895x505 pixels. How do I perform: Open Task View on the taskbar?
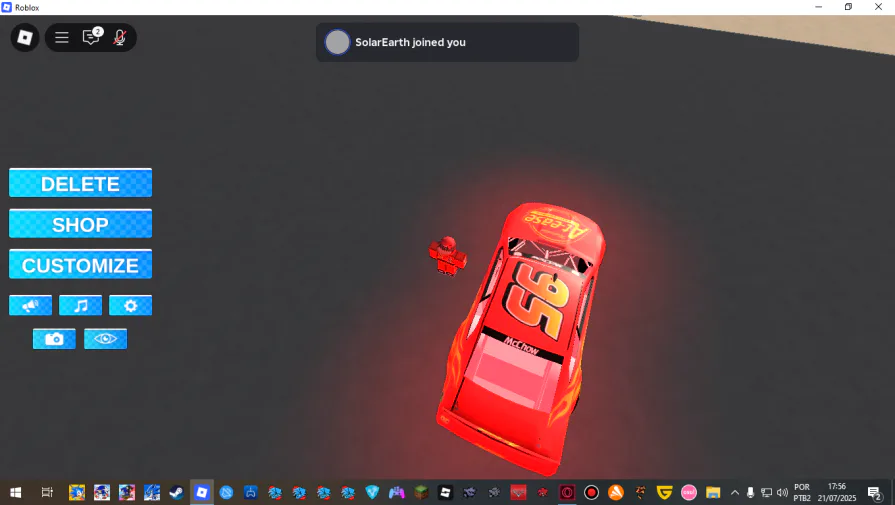click(x=47, y=492)
